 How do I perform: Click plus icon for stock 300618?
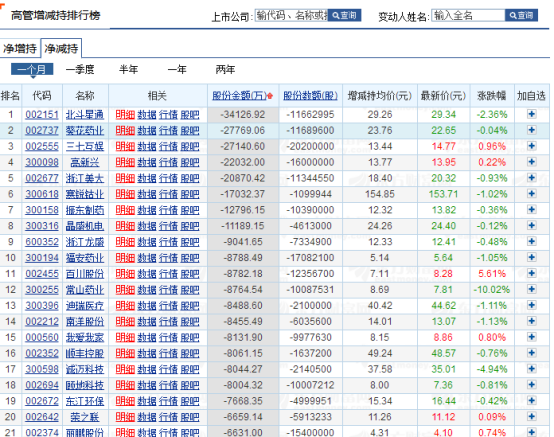point(531,194)
